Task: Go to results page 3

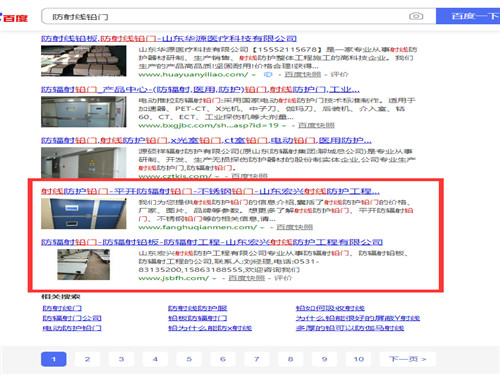Action: [121, 359]
